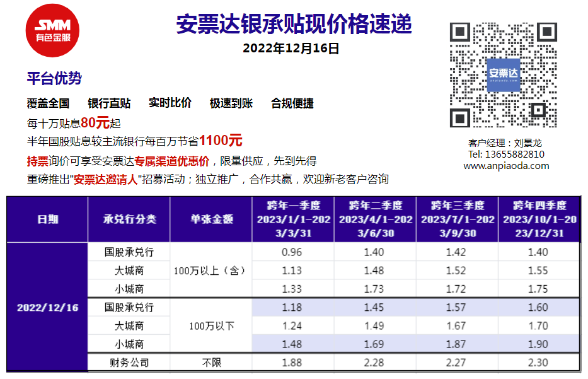The width and height of the screenshot is (588, 379).
Task: Click the 平台优势 heading
Action: (54, 78)
